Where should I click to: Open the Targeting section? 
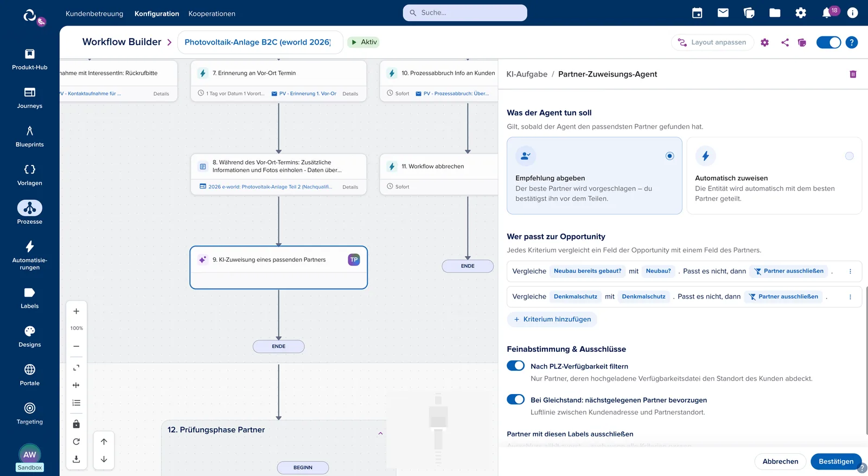click(30, 414)
